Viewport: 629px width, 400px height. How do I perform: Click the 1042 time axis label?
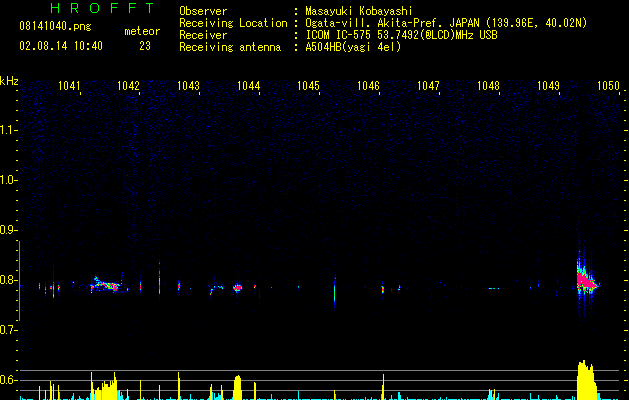tap(128, 85)
